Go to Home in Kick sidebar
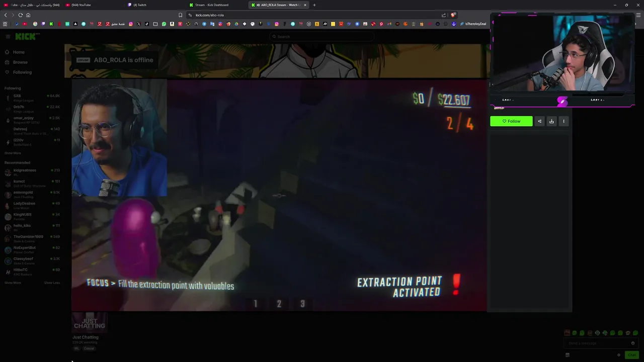 [x=19, y=52]
